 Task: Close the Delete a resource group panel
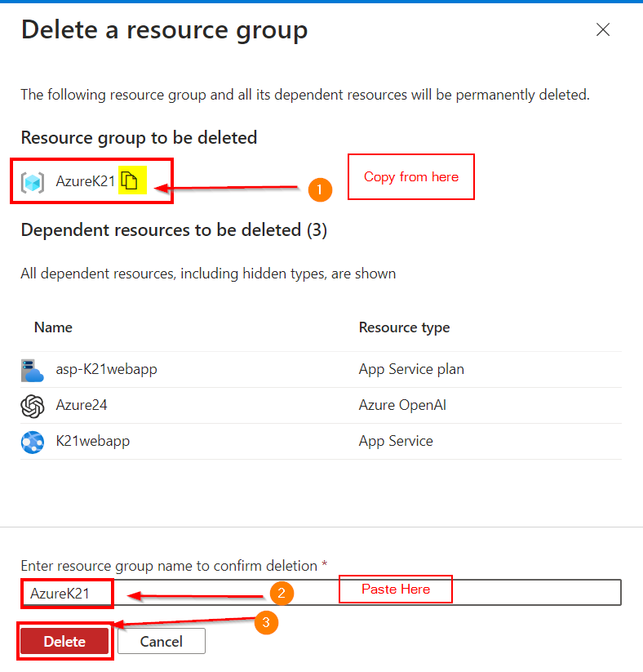pos(603,30)
